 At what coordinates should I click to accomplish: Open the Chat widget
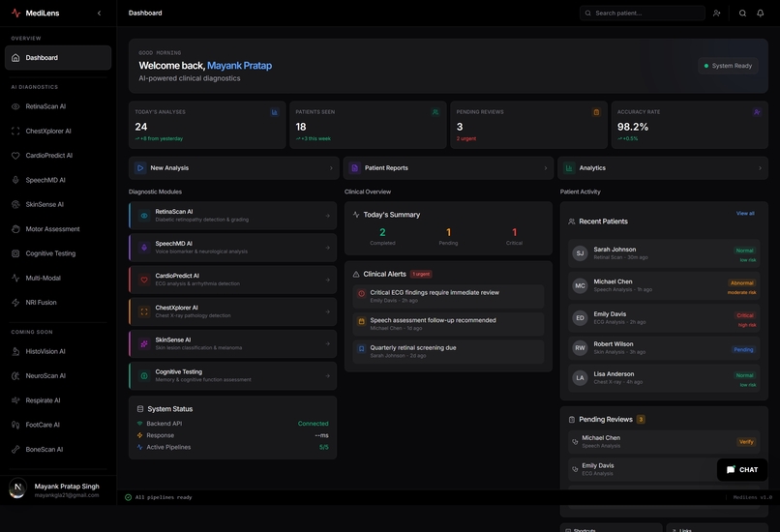coord(741,470)
